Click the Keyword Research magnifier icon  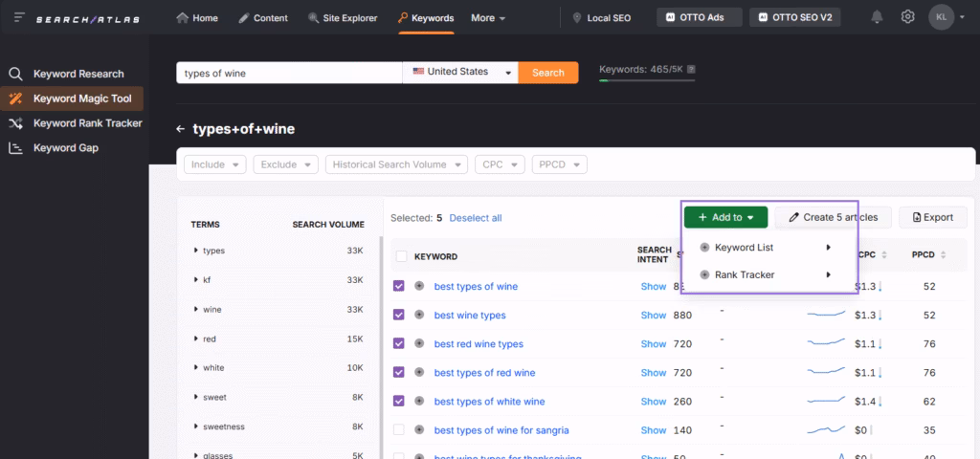[15, 74]
